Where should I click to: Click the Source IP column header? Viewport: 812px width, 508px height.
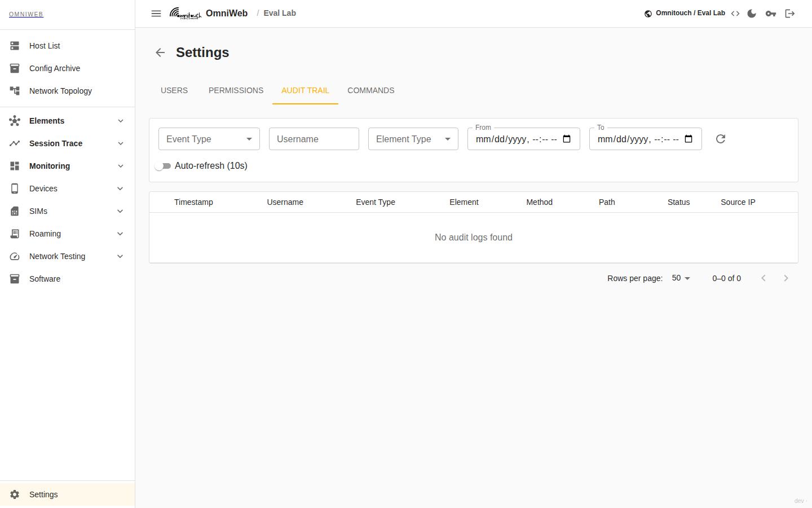pos(738,202)
